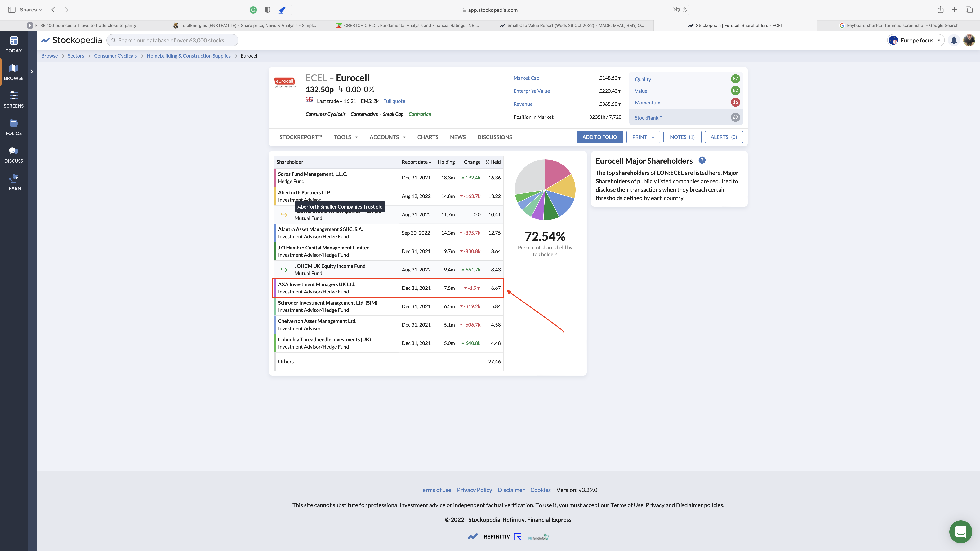The image size is (980, 551).
Task: Click ADD TO FOLIO button
Action: coord(599,137)
